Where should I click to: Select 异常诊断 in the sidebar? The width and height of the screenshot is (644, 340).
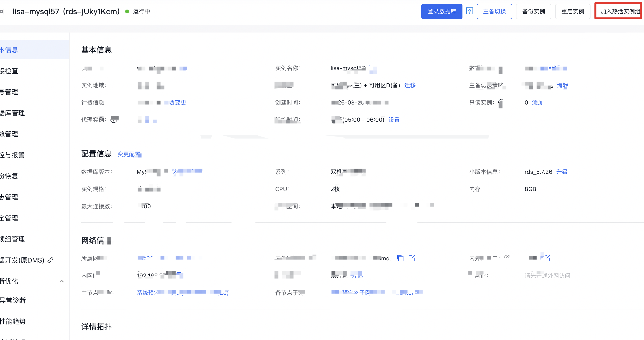coord(13,300)
